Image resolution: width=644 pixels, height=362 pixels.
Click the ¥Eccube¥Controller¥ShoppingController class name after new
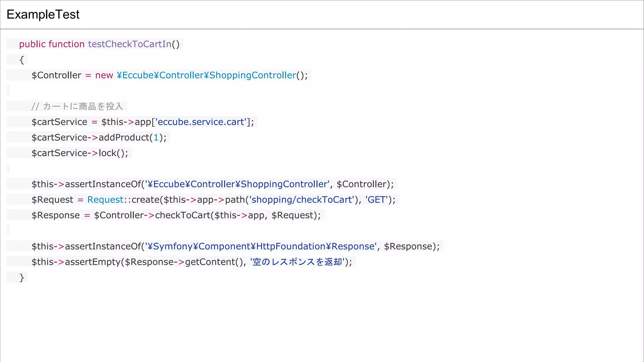[206, 75]
